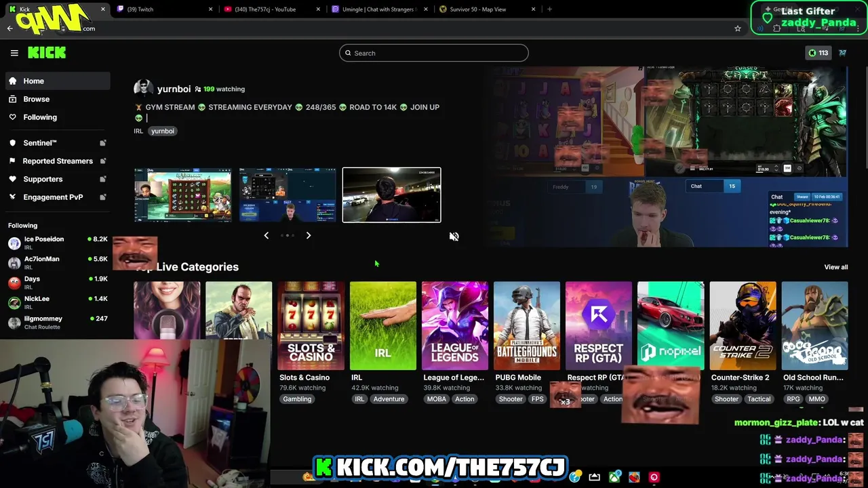Open Browse in the sidebar
Viewport: 868px width, 488px height.
tap(58, 99)
